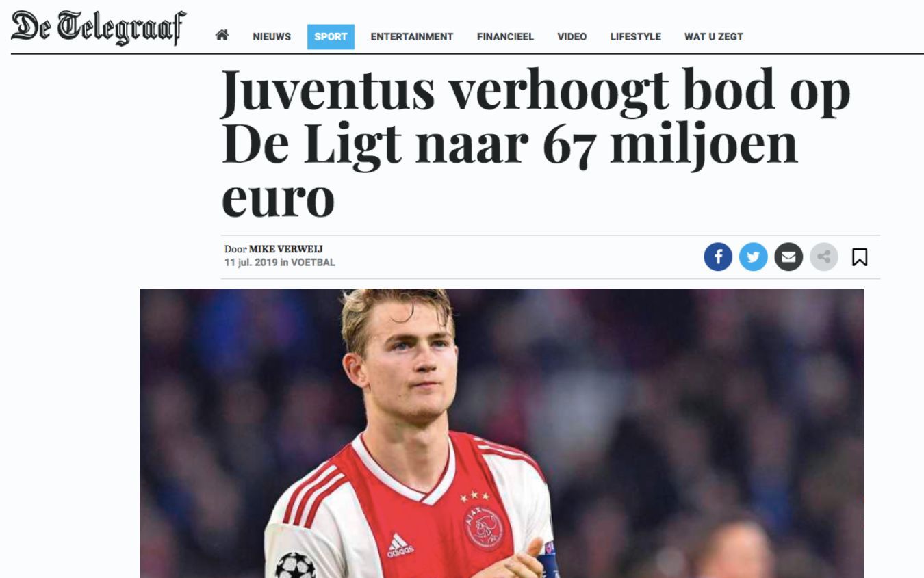Click the Ajax crest on the jersey
Image resolution: width=924 pixels, height=578 pixels.
[x=483, y=527]
